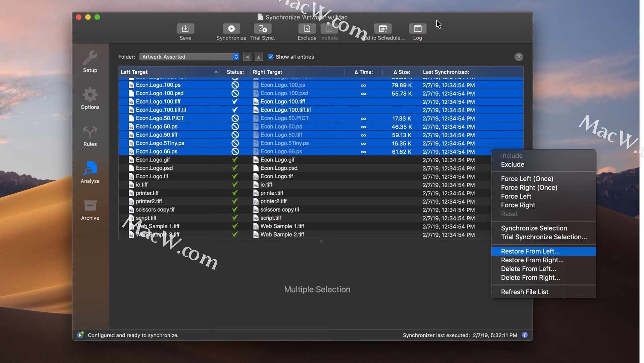Image resolution: width=644 pixels, height=363 pixels.
Task: Select Force Right (Once) from the context menu
Action: [529, 188]
